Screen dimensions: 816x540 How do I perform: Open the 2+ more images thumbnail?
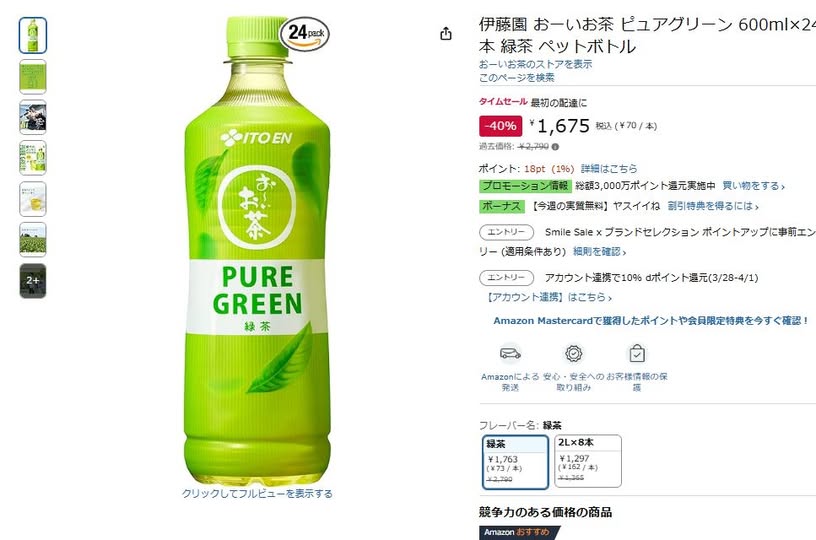pyautogui.click(x=33, y=281)
